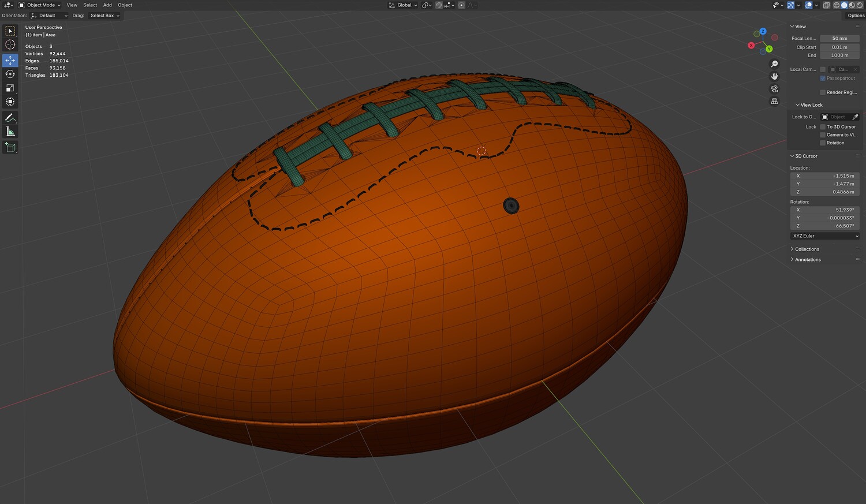This screenshot has height=504, width=866.
Task: Switch to solid viewport shading
Action: pyautogui.click(x=844, y=5)
